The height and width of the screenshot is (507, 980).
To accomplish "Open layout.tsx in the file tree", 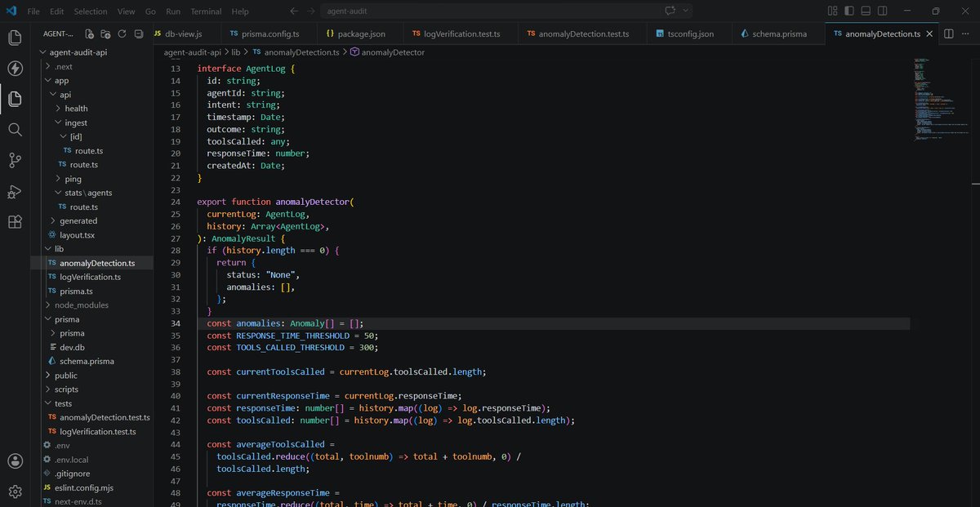I will coord(90,235).
